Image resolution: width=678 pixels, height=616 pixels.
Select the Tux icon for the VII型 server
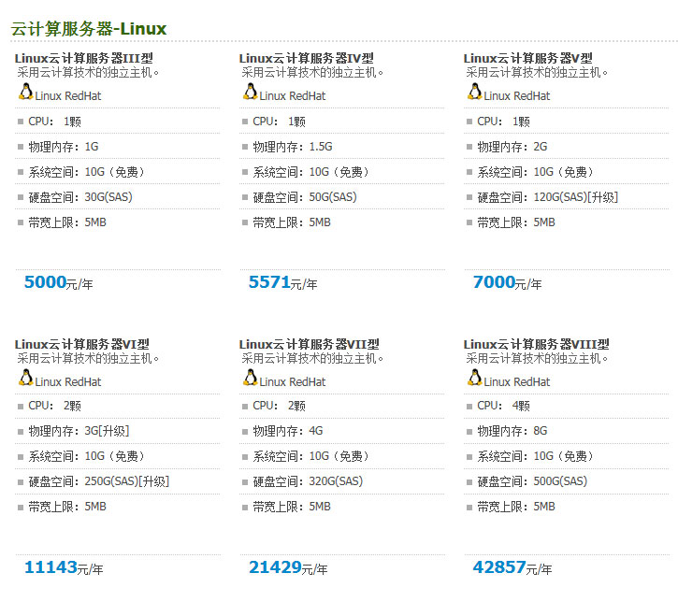[x=251, y=378]
